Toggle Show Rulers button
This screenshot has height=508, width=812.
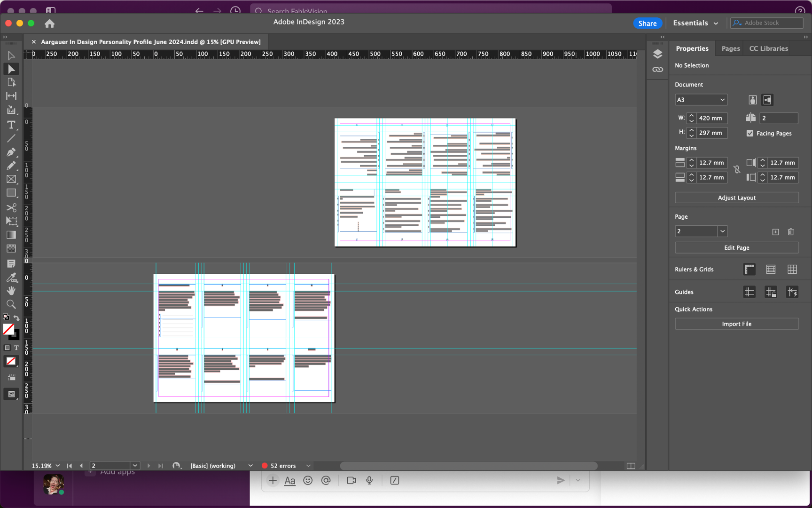click(x=750, y=269)
